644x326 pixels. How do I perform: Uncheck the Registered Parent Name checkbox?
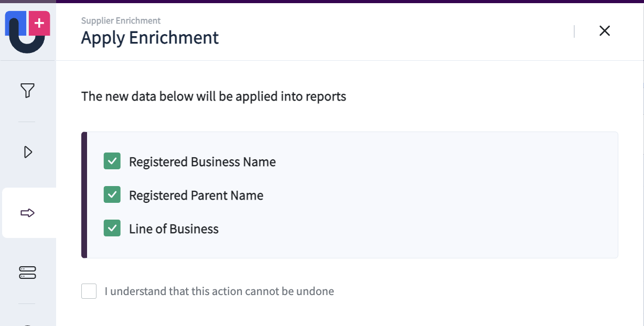tap(112, 195)
